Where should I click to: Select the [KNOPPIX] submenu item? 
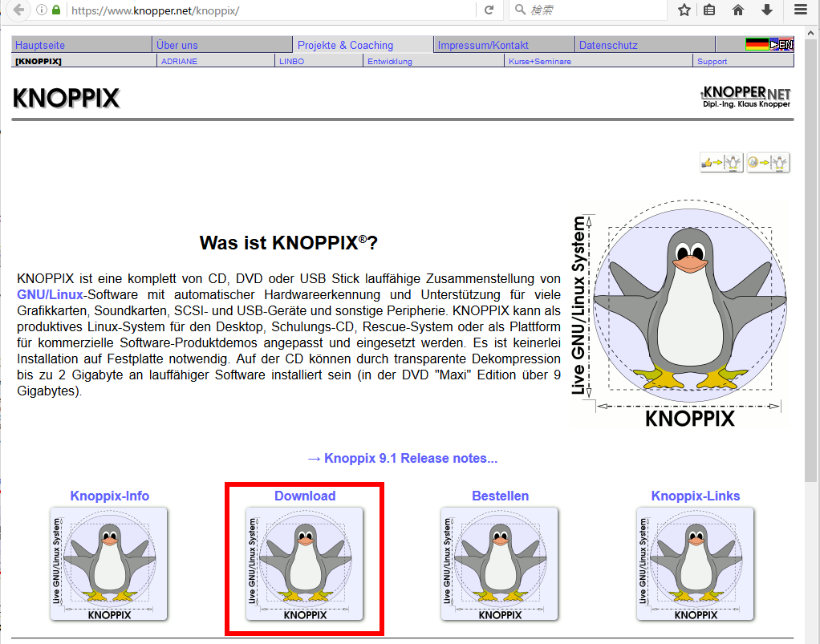[83, 61]
